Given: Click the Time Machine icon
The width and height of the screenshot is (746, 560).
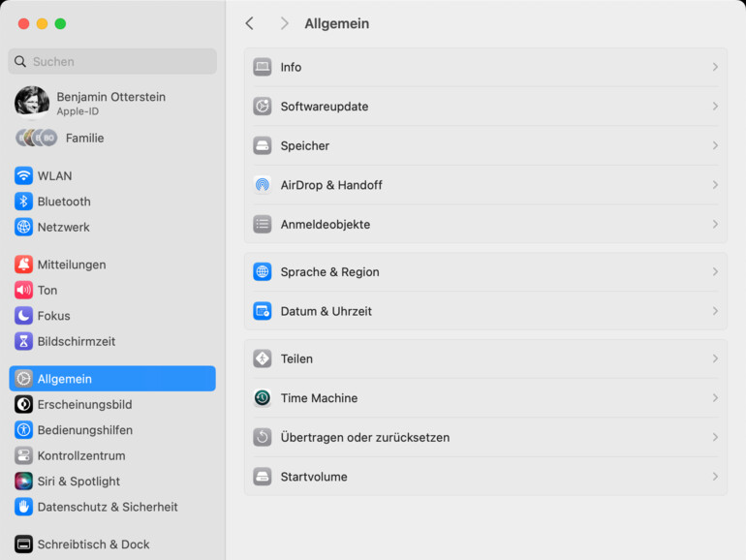Looking at the screenshot, I should click(263, 398).
